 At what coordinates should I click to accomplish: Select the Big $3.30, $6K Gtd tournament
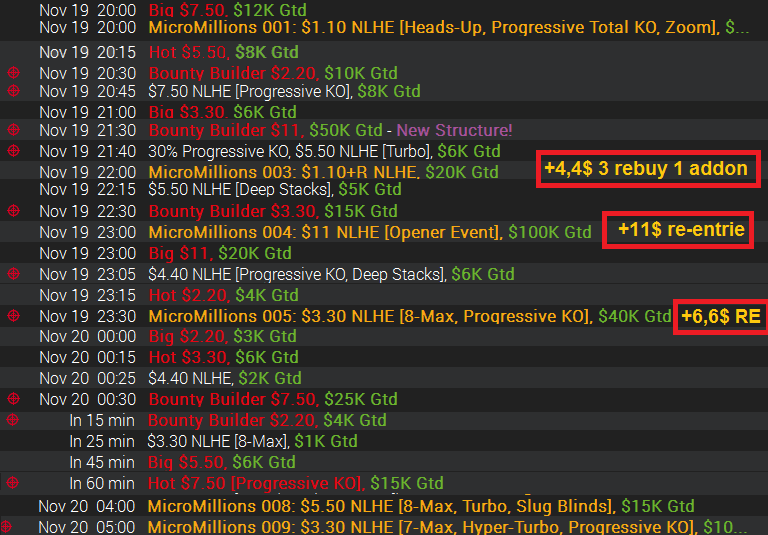coord(384,112)
